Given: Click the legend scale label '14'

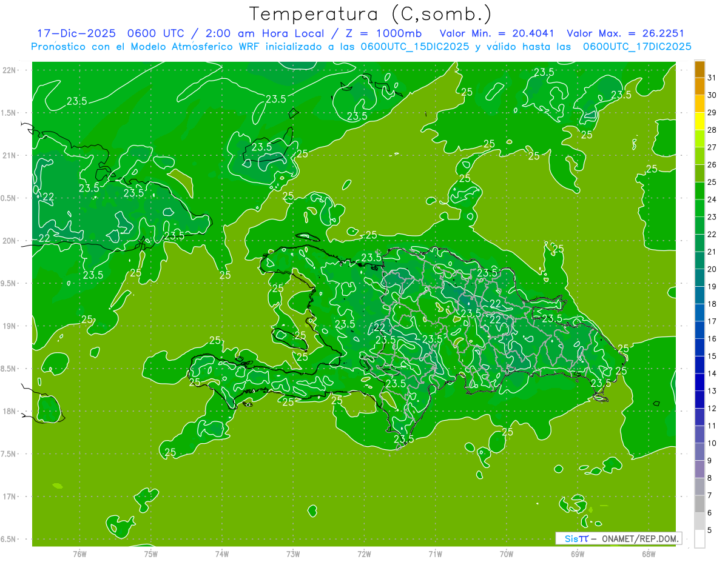Looking at the screenshot, I should [712, 374].
